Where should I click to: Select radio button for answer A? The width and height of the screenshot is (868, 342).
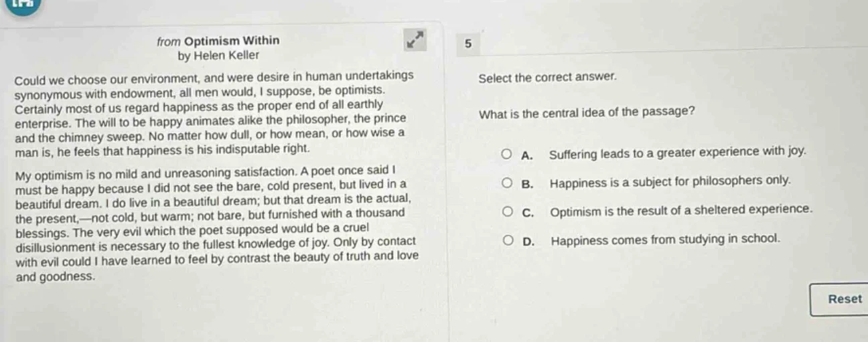pos(508,153)
